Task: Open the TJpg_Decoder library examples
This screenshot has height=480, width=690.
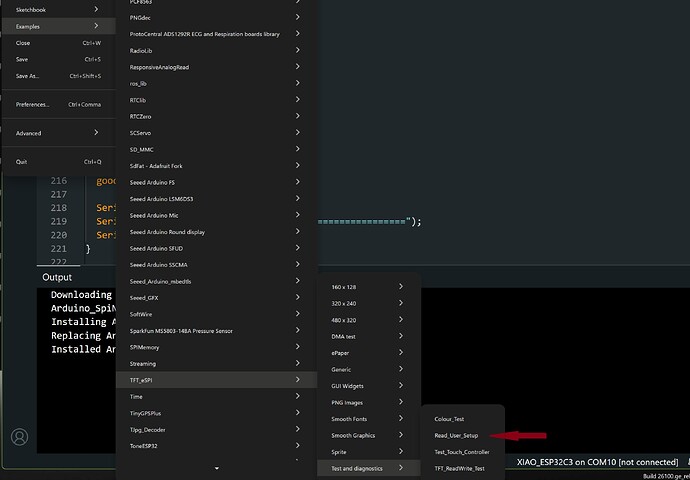Action: tap(217, 429)
